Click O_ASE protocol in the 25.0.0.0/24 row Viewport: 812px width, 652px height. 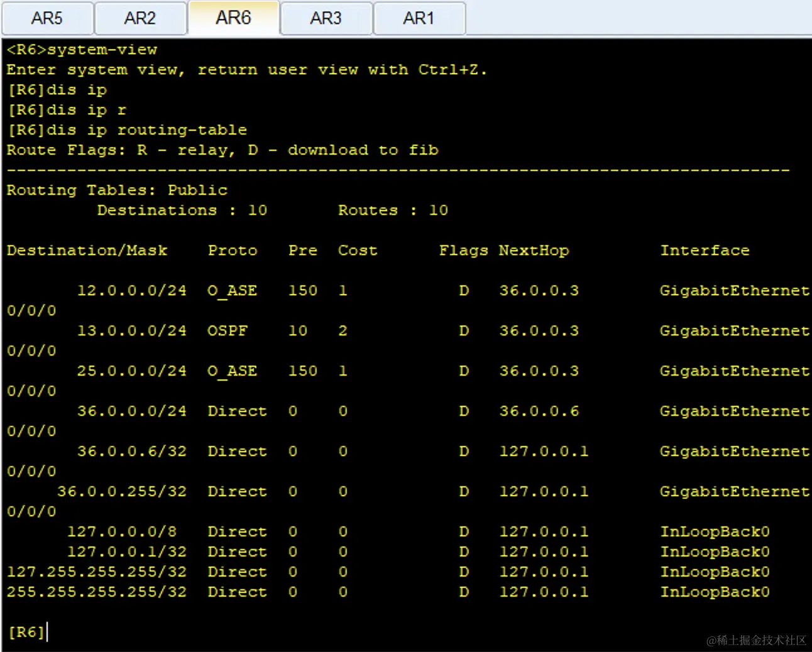(x=233, y=371)
